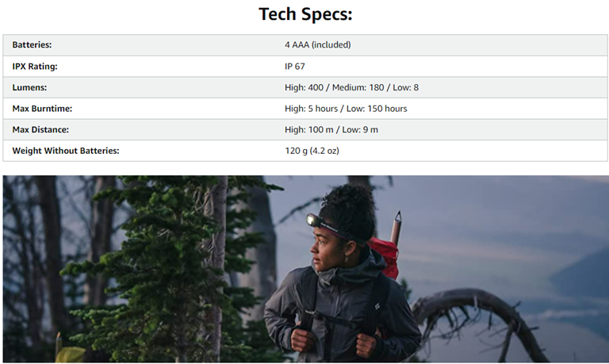
Task: Open the hiker product photo
Action: [304, 270]
